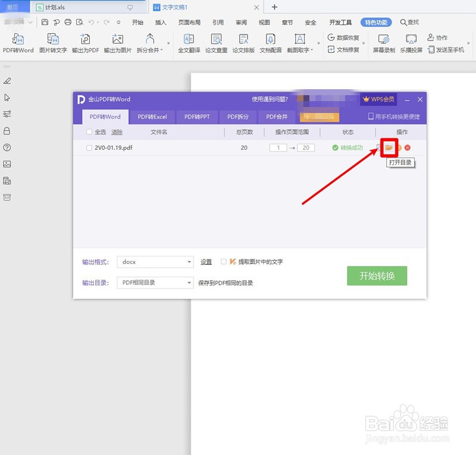
Task: Expand the quick access toolbar customize arrow
Action: pyautogui.click(x=118, y=22)
